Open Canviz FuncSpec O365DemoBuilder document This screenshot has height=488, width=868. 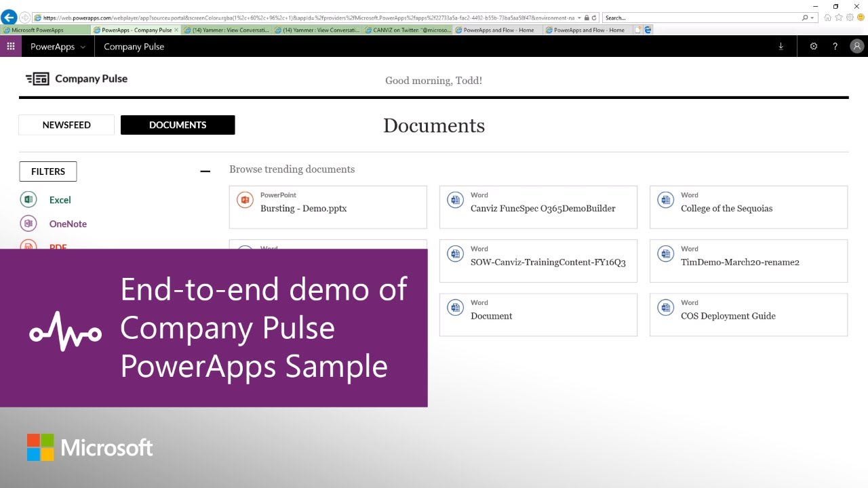click(538, 207)
